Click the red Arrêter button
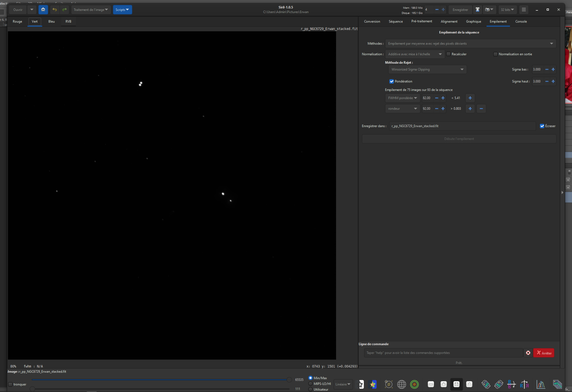Screen dimensions: 572x392 tap(544, 353)
